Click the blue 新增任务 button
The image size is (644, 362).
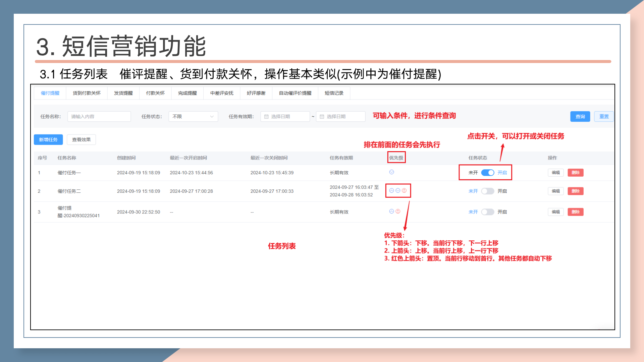tap(48, 140)
